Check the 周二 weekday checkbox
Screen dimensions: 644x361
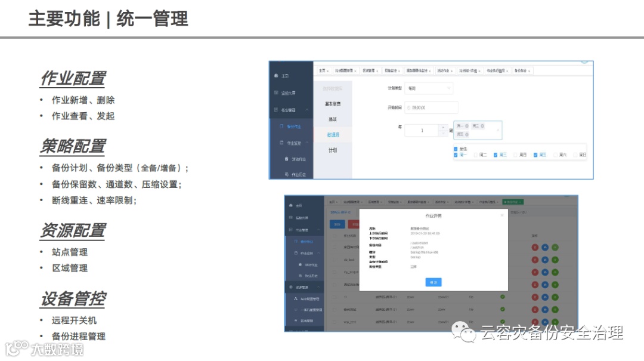[476, 155]
